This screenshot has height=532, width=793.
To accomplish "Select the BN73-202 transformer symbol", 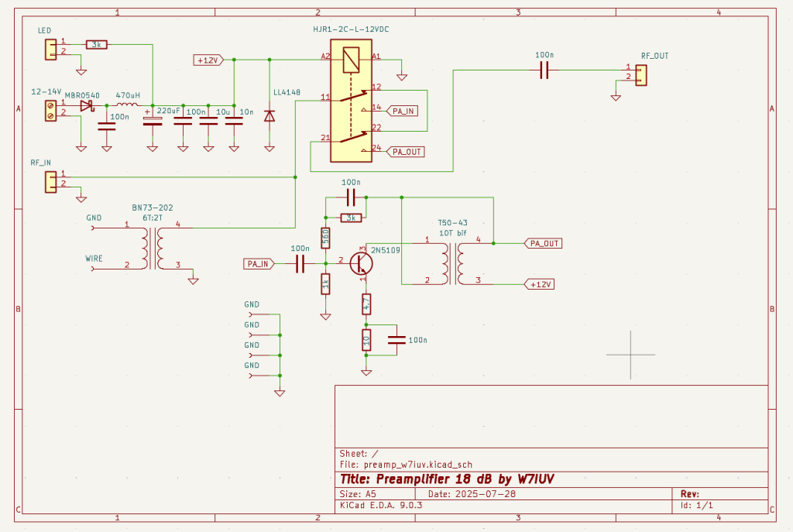I will click(152, 247).
